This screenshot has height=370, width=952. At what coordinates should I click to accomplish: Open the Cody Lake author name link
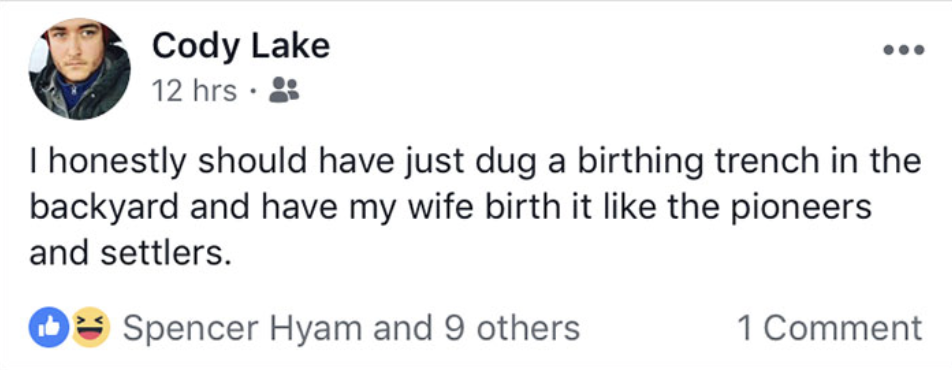pyautogui.click(x=241, y=46)
